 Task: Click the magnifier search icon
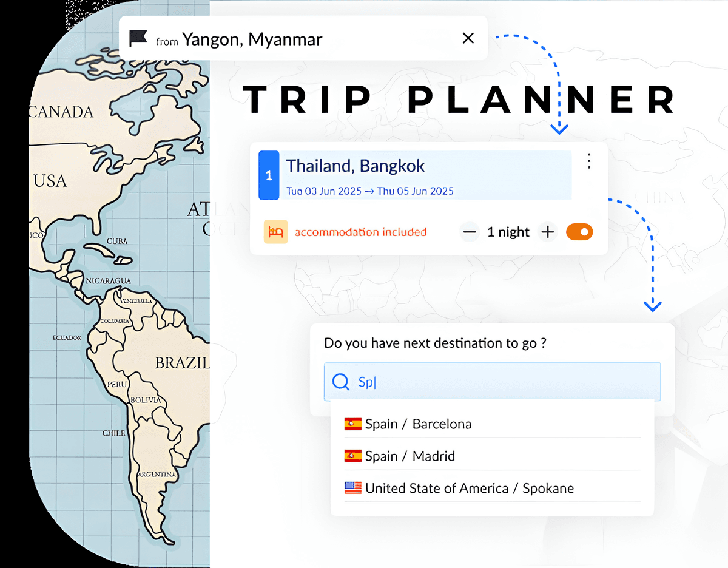click(x=341, y=382)
